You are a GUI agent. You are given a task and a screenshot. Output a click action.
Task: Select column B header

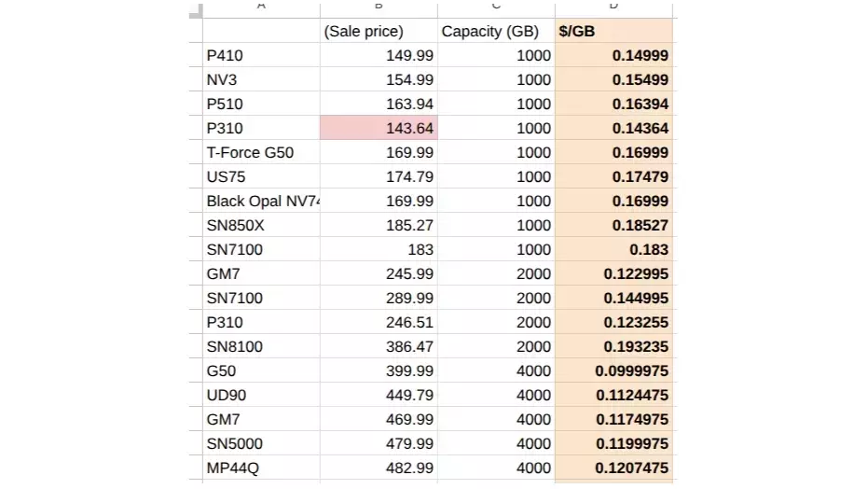pyautogui.click(x=379, y=8)
